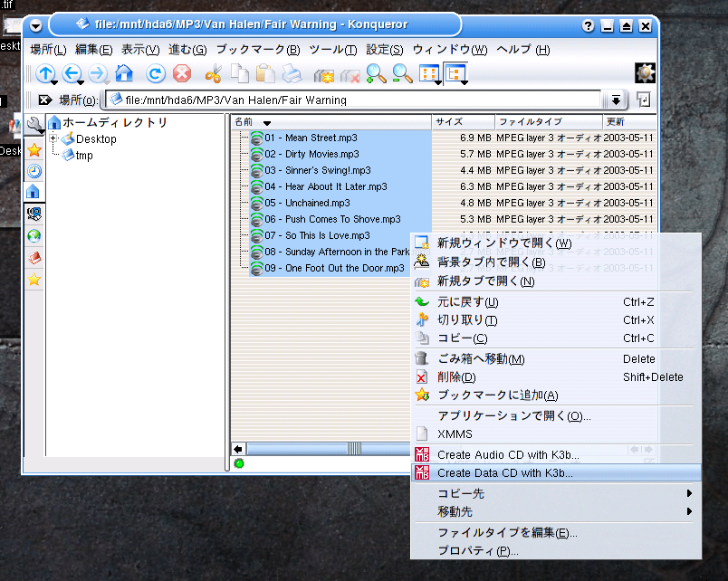
Task: Sort by the ファイルタイプ column header
Action: coord(549,122)
